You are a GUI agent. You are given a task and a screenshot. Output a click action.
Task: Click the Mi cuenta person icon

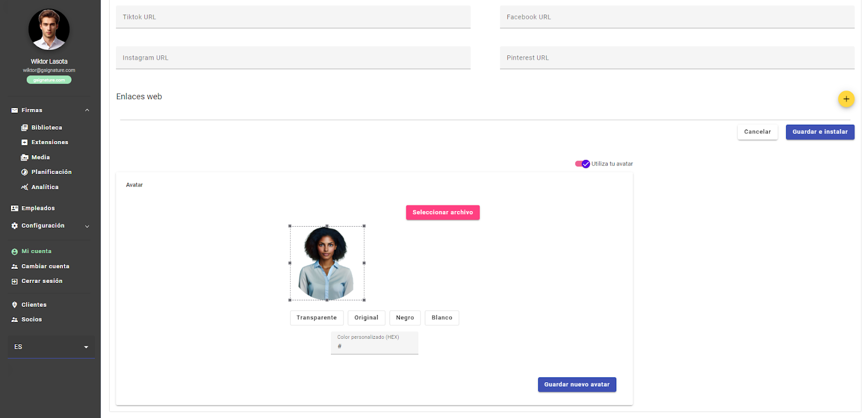[x=15, y=252]
